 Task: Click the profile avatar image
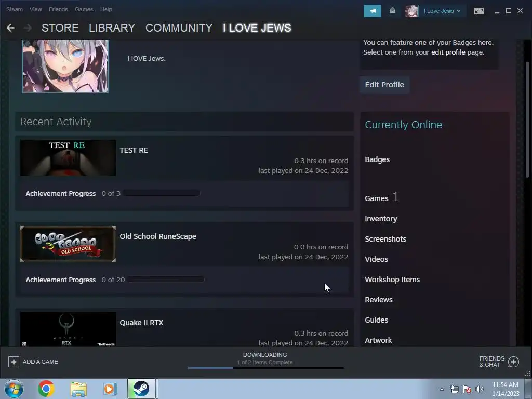click(x=65, y=66)
